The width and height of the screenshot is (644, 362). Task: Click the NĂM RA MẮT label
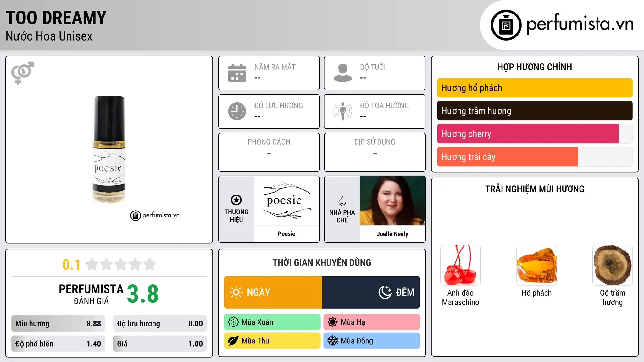coord(275,67)
